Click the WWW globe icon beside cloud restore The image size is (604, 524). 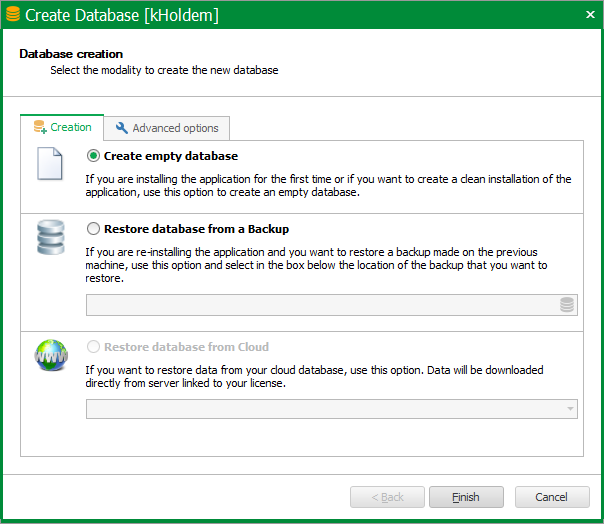point(51,355)
